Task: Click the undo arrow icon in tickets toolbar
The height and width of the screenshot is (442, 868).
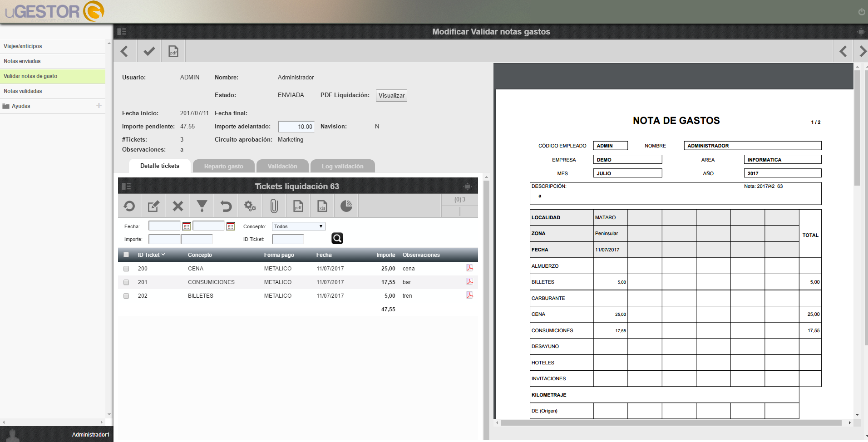Action: click(226, 206)
